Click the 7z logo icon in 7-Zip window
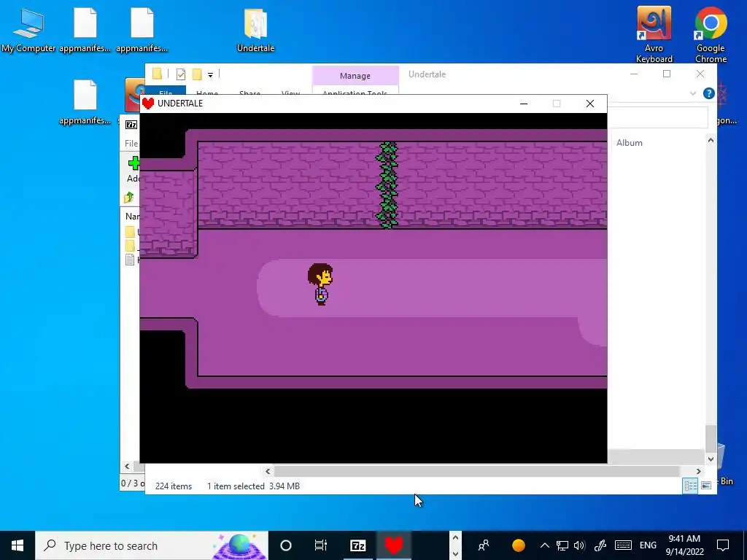This screenshot has width=747, height=560. pos(131,125)
